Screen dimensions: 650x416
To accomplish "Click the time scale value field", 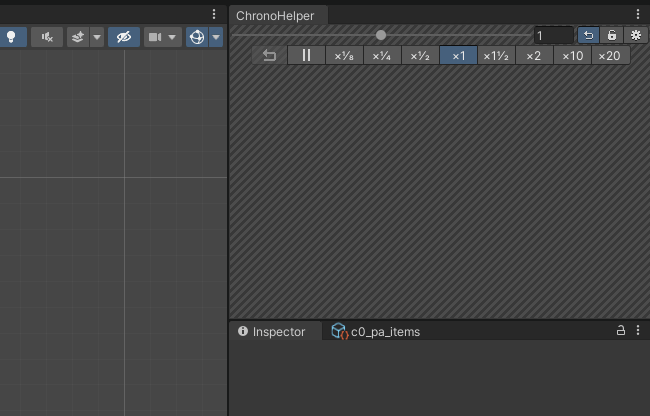I will [x=554, y=36].
